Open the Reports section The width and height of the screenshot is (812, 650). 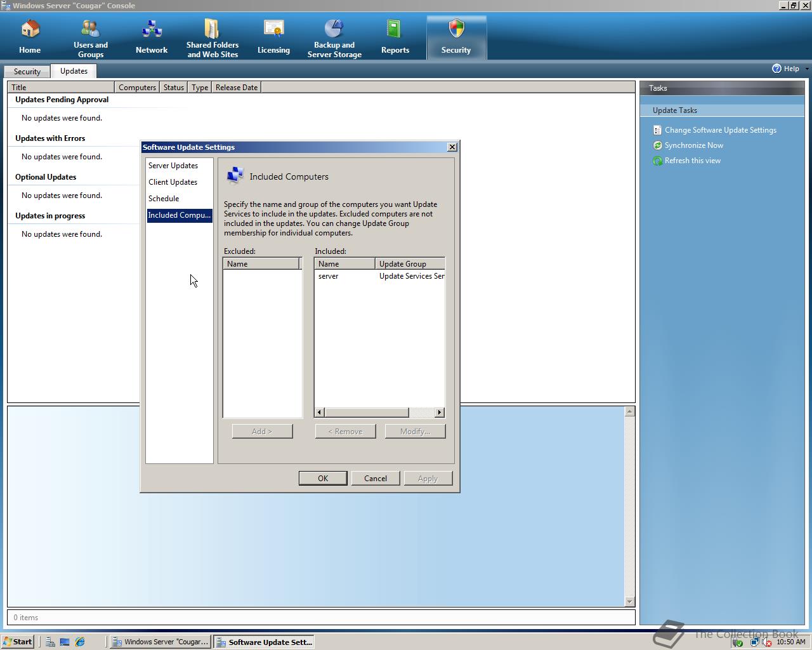(x=395, y=37)
